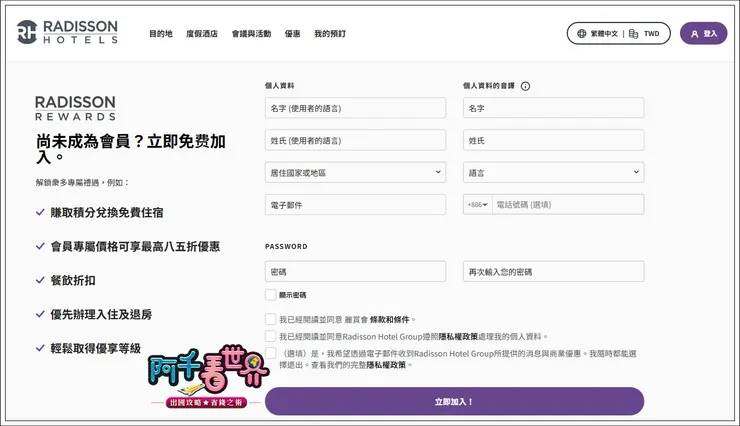Click the 姓氏 (使用者的語言) input field

[355, 140]
